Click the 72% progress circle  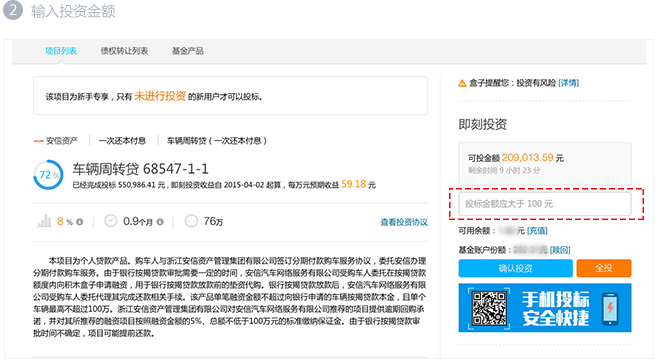(48, 174)
